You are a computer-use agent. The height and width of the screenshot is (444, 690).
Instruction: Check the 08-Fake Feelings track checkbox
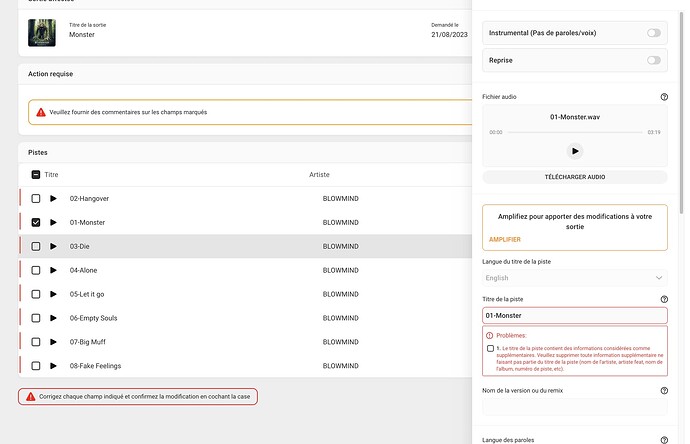point(36,366)
